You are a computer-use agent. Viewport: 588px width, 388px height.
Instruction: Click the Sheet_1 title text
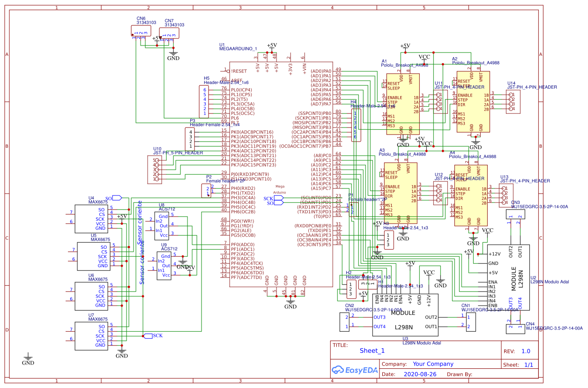coord(372,351)
